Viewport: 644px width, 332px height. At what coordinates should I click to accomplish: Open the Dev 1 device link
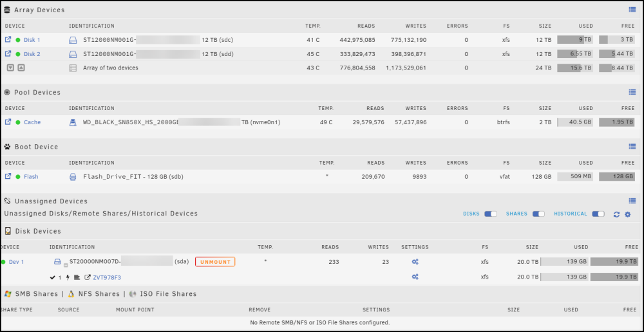pyautogui.click(x=17, y=262)
